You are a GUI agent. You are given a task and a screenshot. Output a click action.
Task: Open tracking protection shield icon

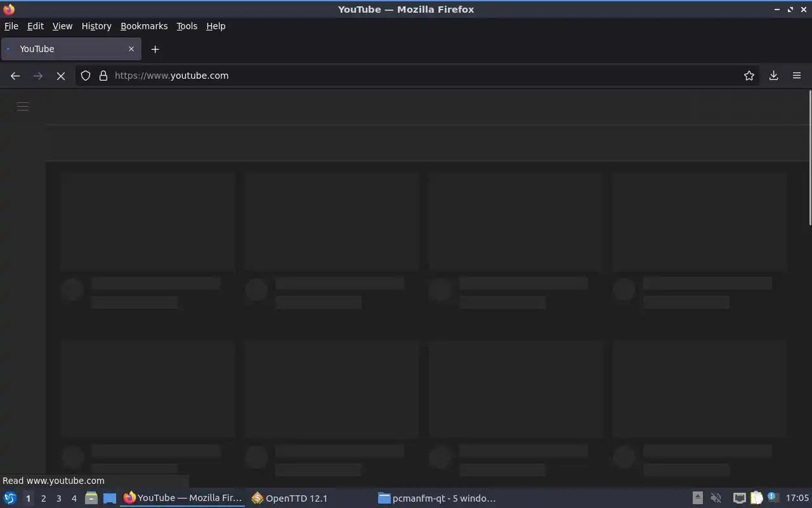coord(86,76)
